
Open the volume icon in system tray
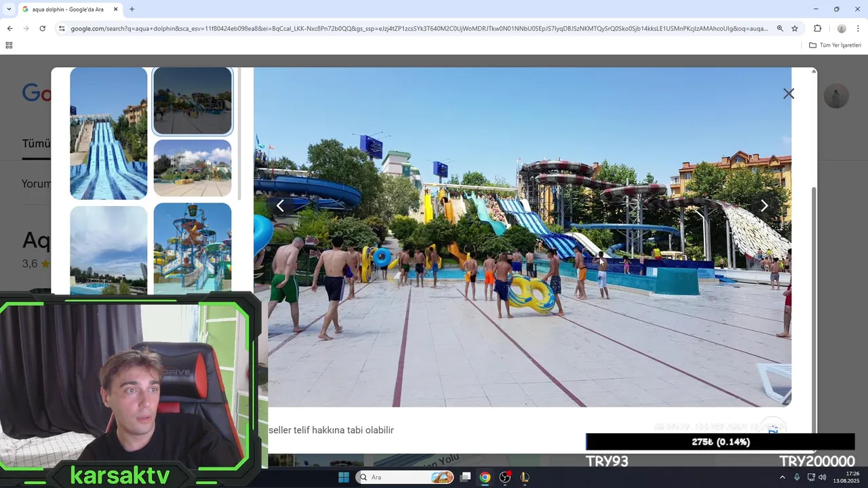tap(823, 477)
